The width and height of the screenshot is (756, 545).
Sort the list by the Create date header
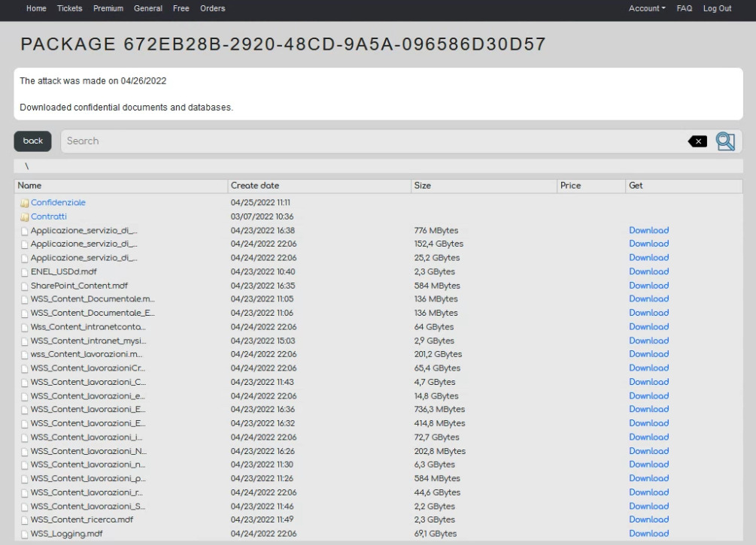tap(254, 186)
